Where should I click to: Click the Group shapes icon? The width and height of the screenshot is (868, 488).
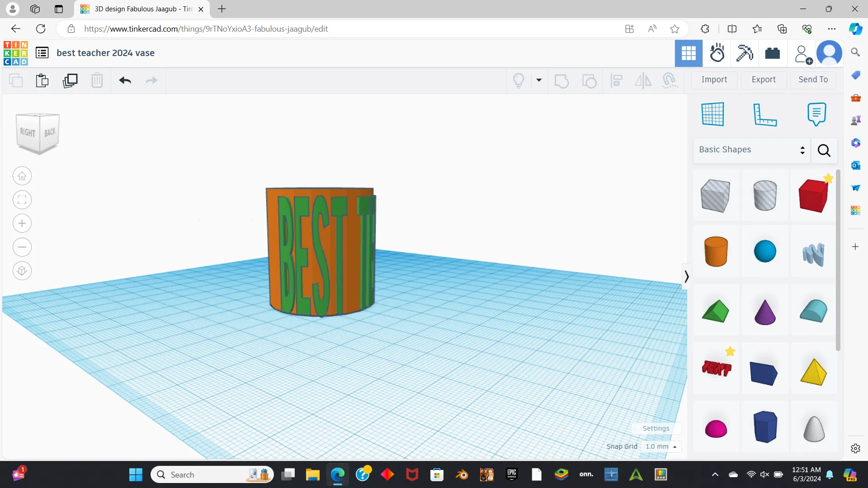pos(561,81)
